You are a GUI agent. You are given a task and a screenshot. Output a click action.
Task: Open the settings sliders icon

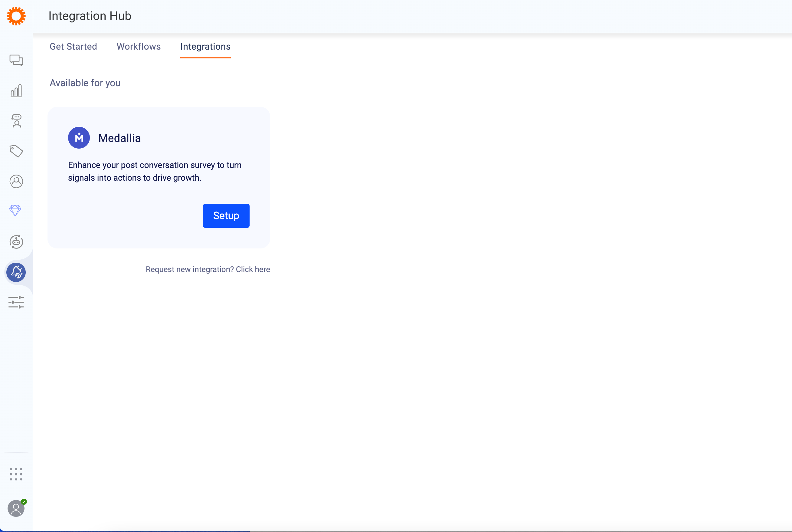(16, 302)
